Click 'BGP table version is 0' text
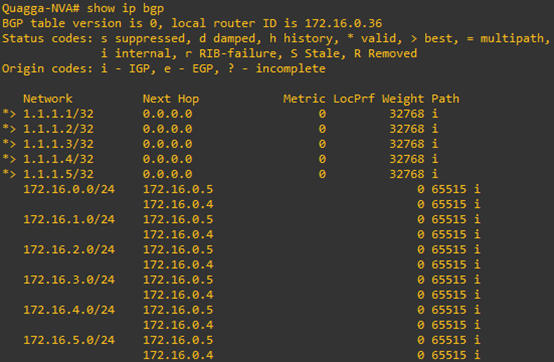This screenshot has width=554, height=362. pyautogui.click(x=81, y=23)
